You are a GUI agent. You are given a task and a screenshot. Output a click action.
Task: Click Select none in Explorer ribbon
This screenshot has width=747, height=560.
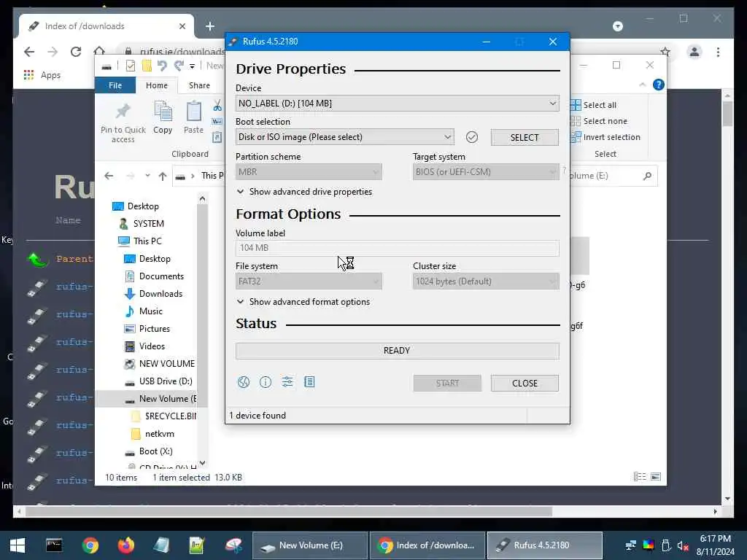pyautogui.click(x=600, y=121)
